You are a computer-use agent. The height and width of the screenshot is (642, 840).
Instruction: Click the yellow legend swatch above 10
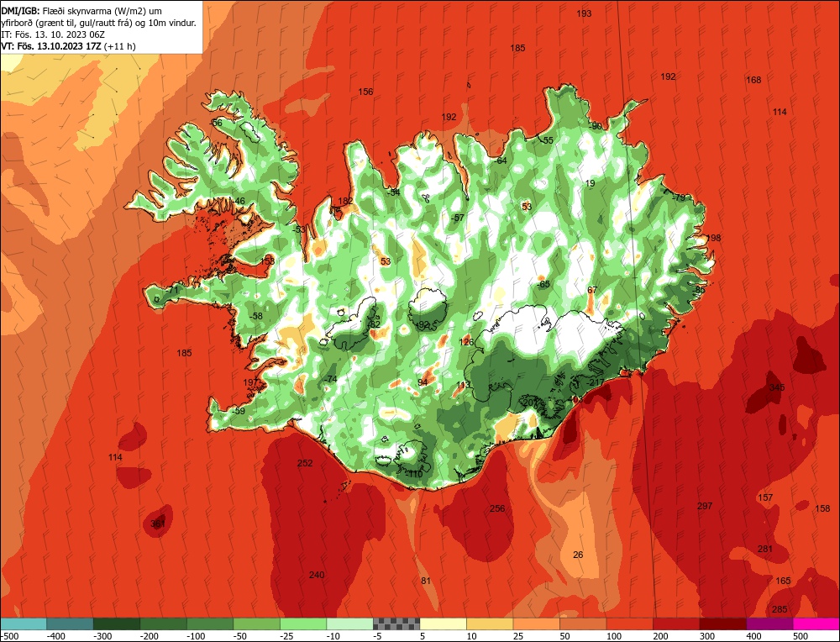[490, 624]
